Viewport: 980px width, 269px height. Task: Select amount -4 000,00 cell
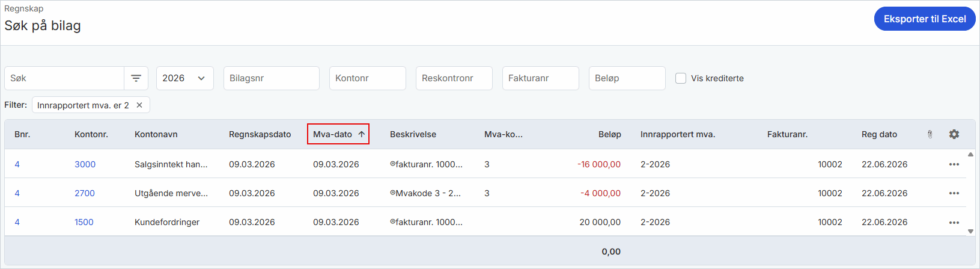(x=601, y=193)
